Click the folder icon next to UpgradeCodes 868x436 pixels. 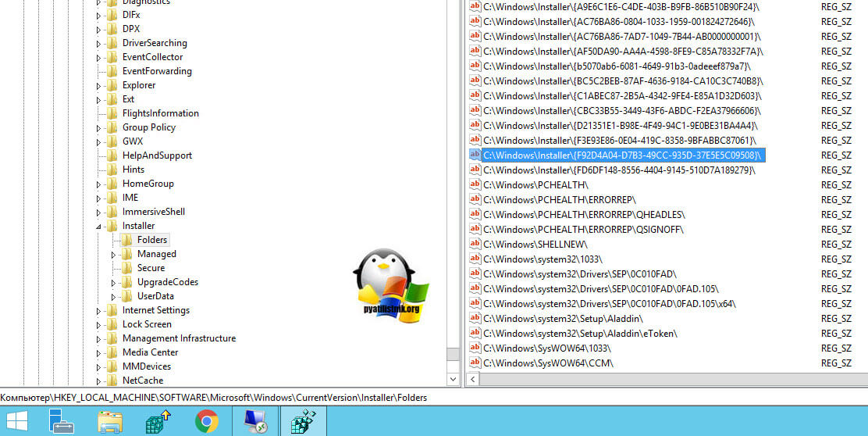point(126,282)
